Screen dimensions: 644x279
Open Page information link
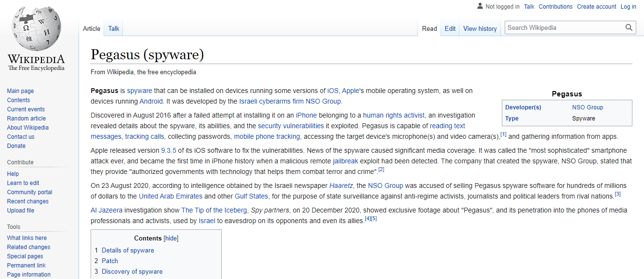[29, 275]
